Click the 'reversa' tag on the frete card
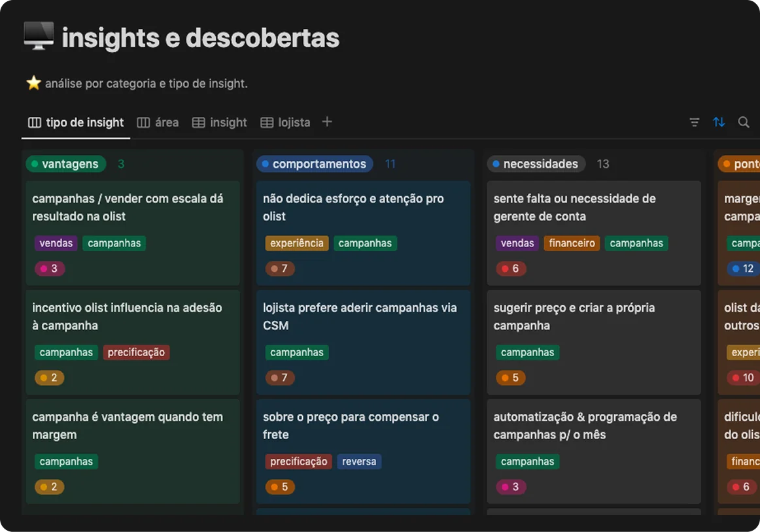This screenshot has width=760, height=532. (359, 461)
